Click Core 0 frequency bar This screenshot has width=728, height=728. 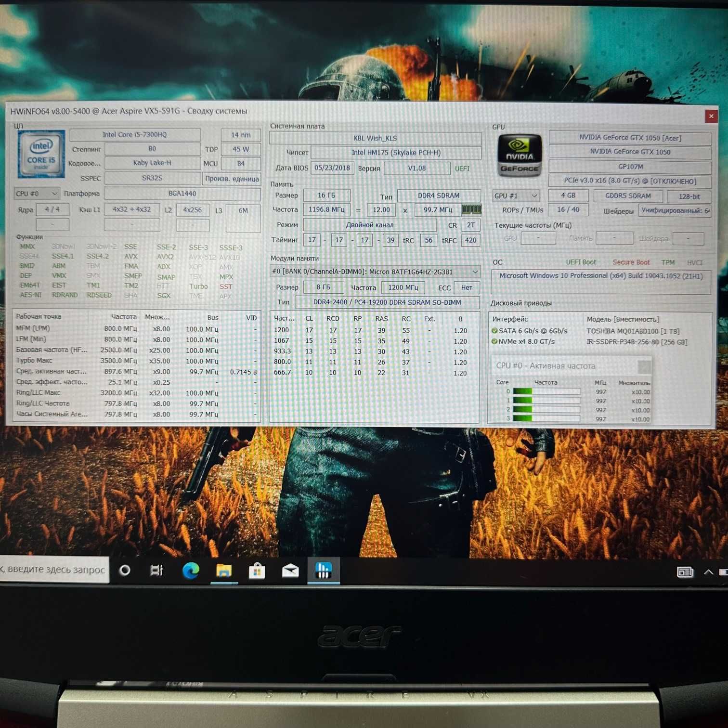click(546, 391)
